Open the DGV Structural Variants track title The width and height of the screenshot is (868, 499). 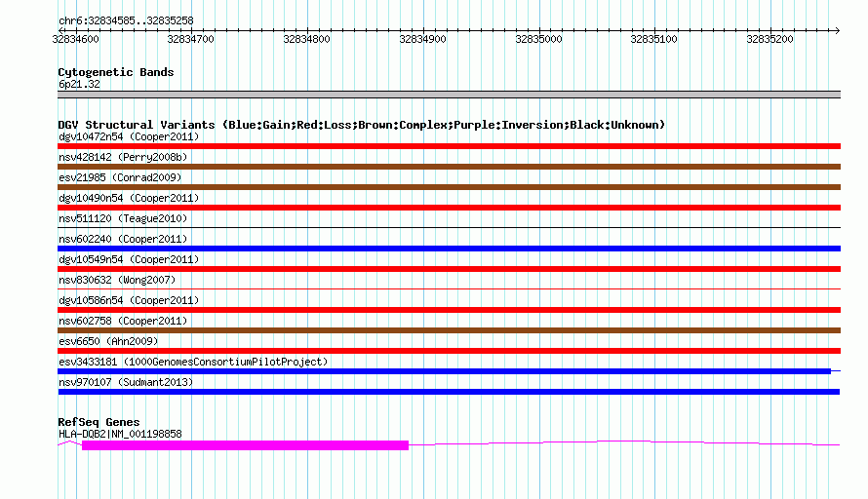(362, 125)
